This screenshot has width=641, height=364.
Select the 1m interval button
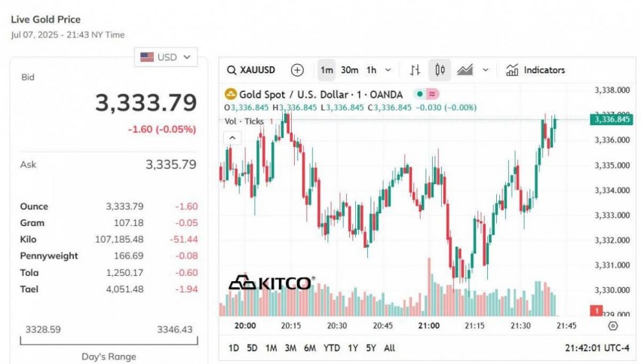coord(327,70)
